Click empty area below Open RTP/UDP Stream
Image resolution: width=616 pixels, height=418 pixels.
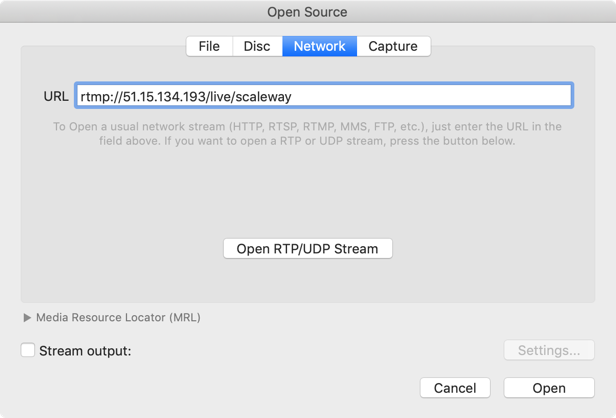pyautogui.click(x=308, y=282)
